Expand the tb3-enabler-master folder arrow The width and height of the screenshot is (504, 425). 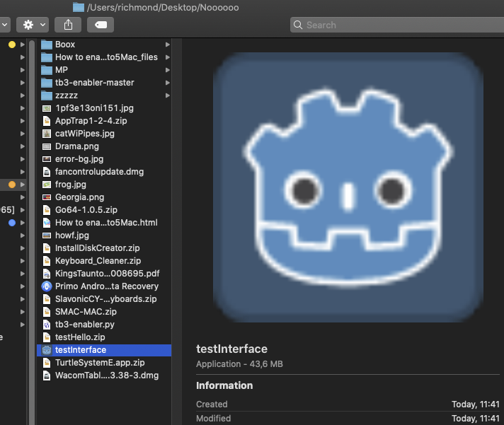tap(168, 83)
